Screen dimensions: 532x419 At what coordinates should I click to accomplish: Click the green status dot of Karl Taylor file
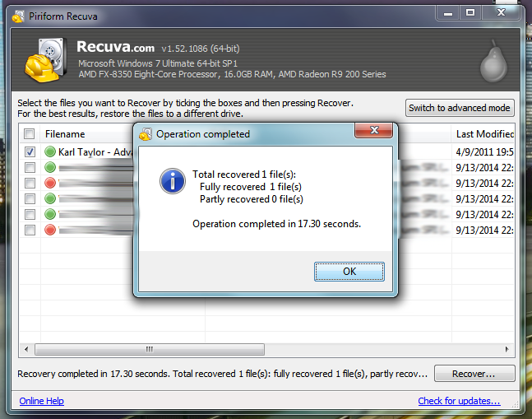(50, 151)
